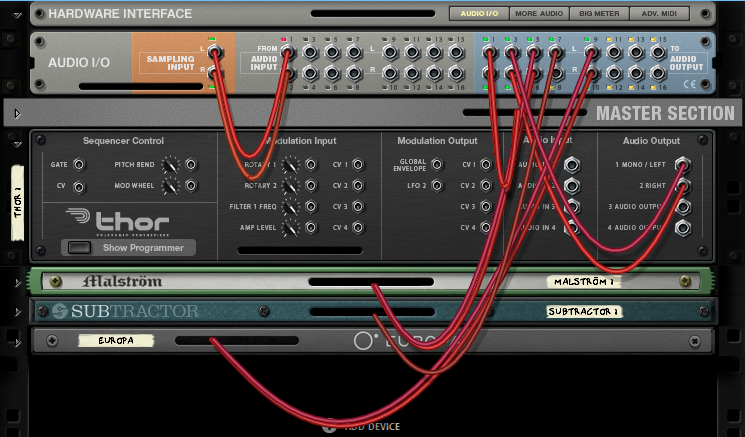
Task: Click the THOR 1 tape label
Action: click(18, 203)
